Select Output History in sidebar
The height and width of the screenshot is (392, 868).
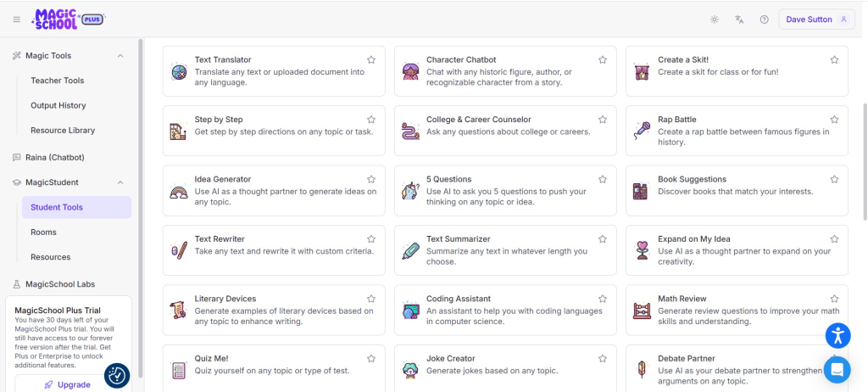click(x=58, y=106)
